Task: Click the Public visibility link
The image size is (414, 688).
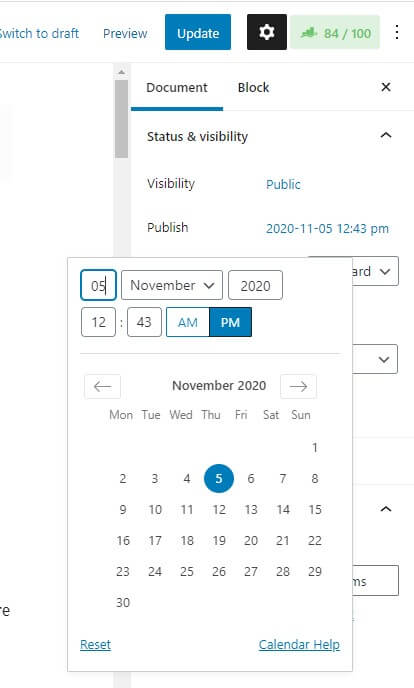Action: 283,184
